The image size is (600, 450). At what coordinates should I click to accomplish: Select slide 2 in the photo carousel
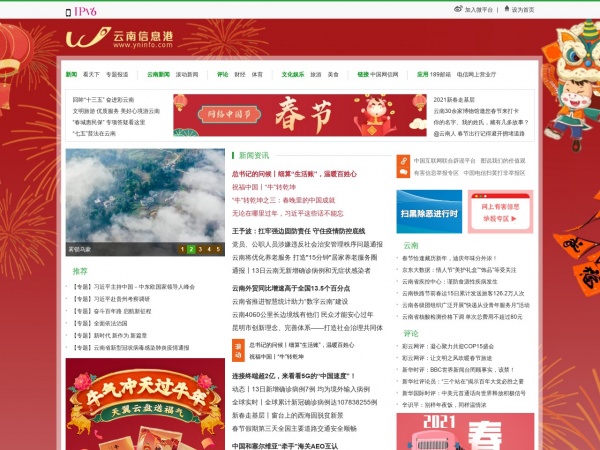pyautogui.click(x=191, y=249)
